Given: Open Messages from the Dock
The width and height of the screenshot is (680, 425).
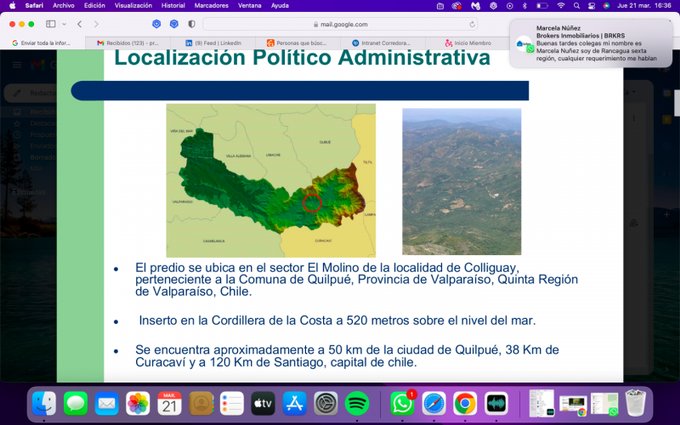Looking at the screenshot, I should 75,403.
